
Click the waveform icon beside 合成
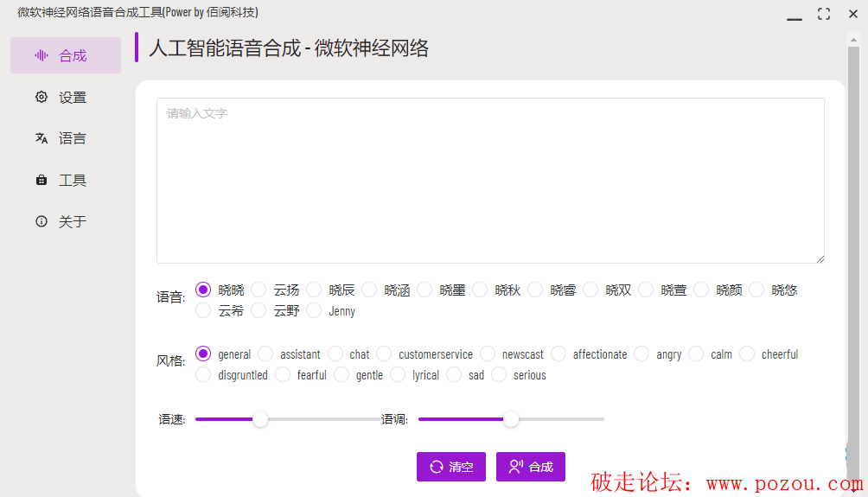pyautogui.click(x=41, y=55)
